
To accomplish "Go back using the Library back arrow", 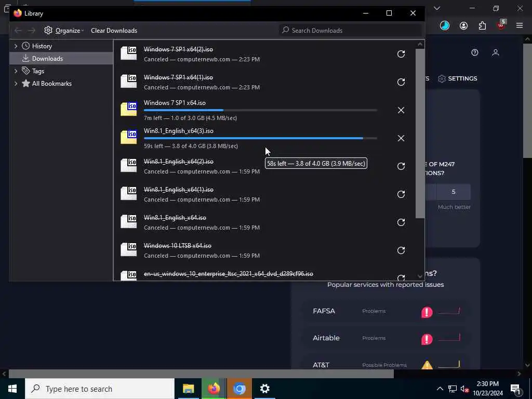I will tap(18, 31).
